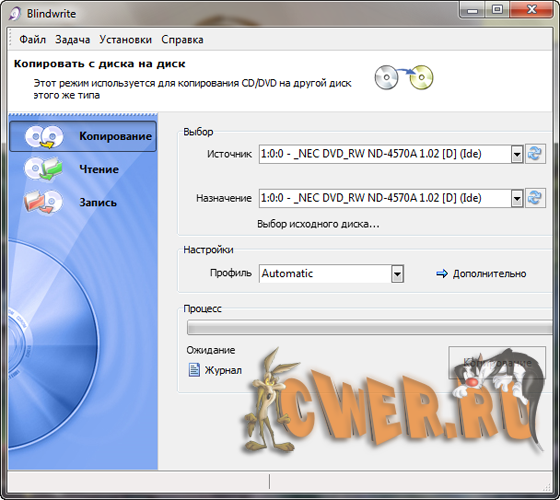
Task: Open Дополнительно advanced settings link
Action: click(x=489, y=274)
